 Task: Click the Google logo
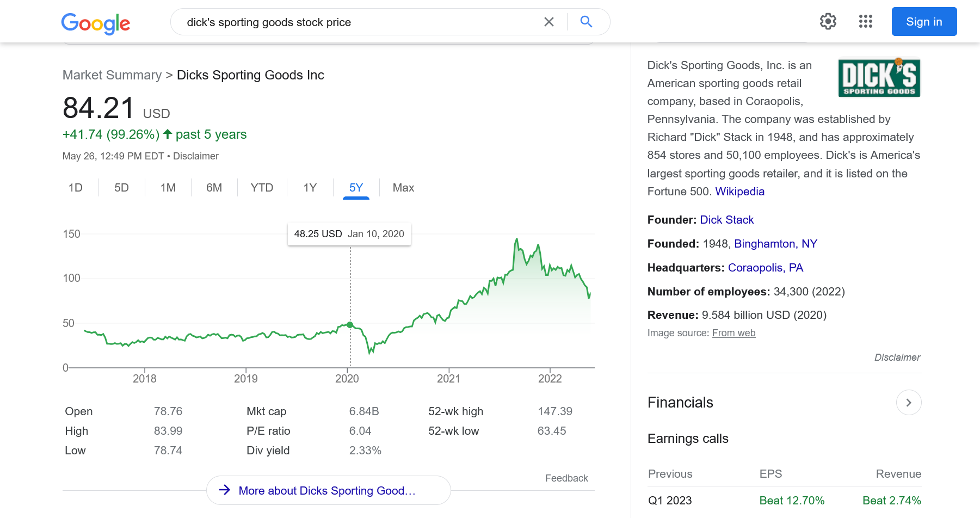(96, 23)
